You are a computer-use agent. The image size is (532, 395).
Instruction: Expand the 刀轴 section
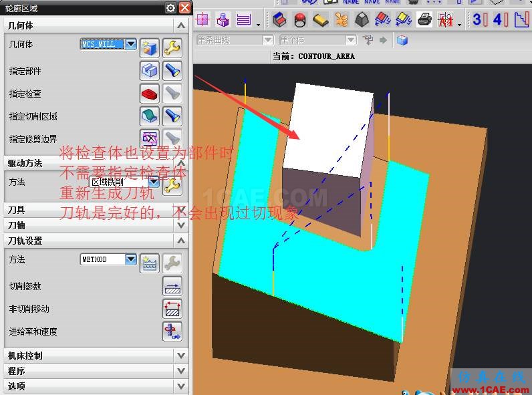(x=181, y=225)
